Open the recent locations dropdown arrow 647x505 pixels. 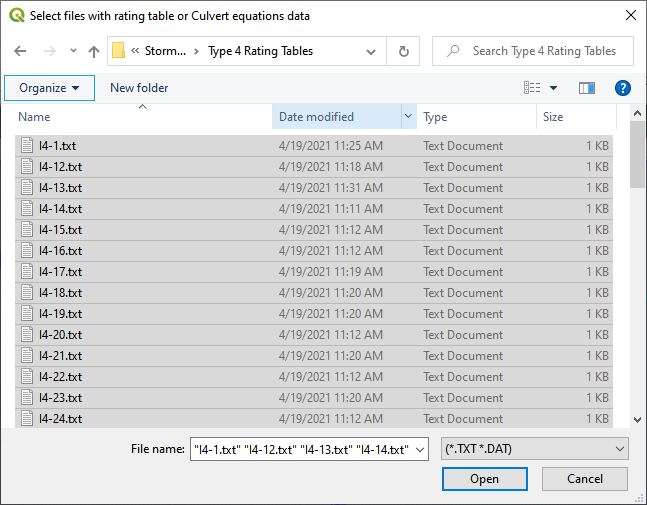coord(73,51)
